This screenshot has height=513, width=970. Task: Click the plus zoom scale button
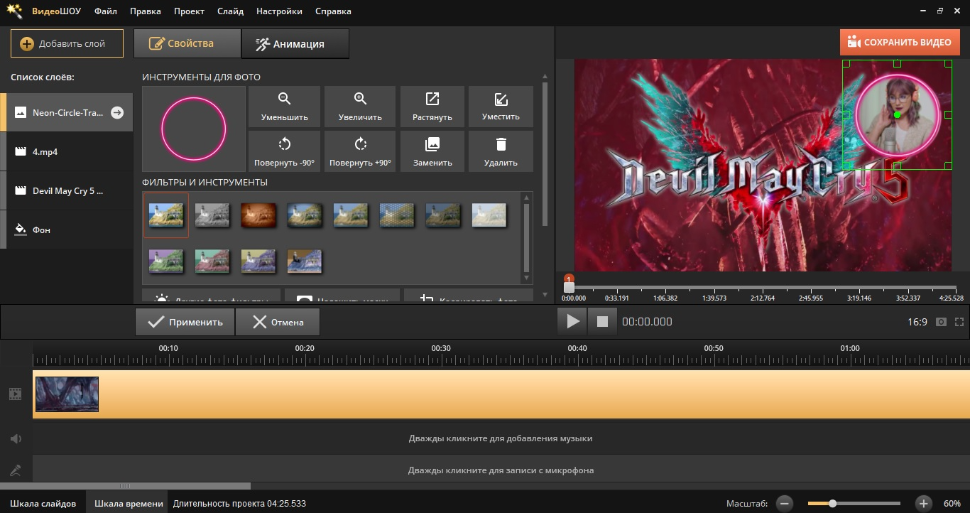click(x=923, y=503)
